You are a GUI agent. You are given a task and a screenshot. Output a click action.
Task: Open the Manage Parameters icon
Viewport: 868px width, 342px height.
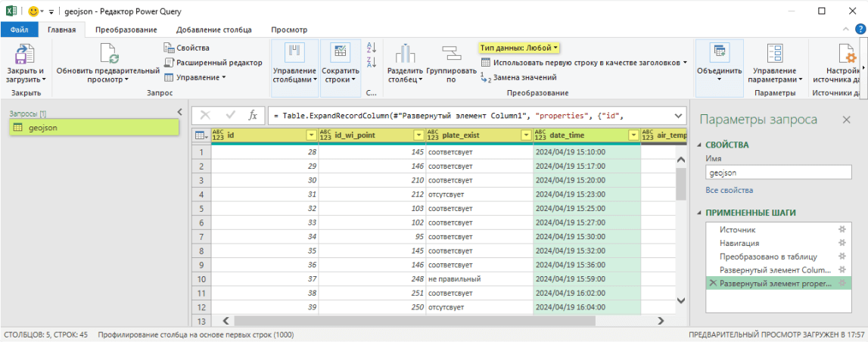point(774,53)
